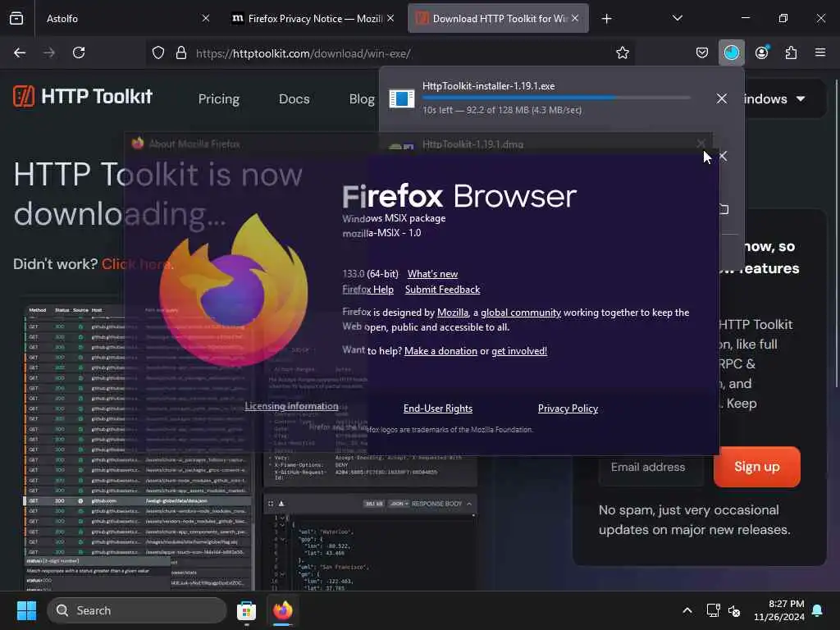
Task: Close the Astolfo tab
Action: tap(205, 19)
